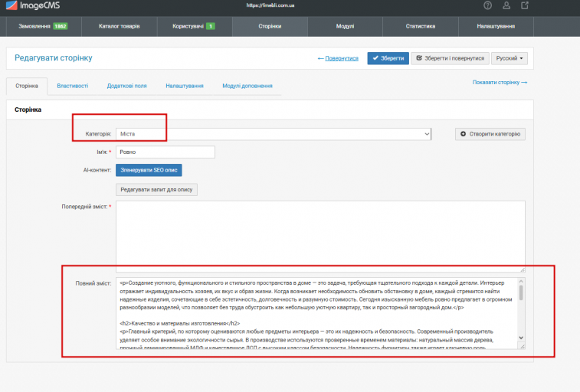Image resolution: width=580 pixels, height=392 pixels.
Task: Click the Повний зміст scrollbar down arrow
Action: pos(521,338)
